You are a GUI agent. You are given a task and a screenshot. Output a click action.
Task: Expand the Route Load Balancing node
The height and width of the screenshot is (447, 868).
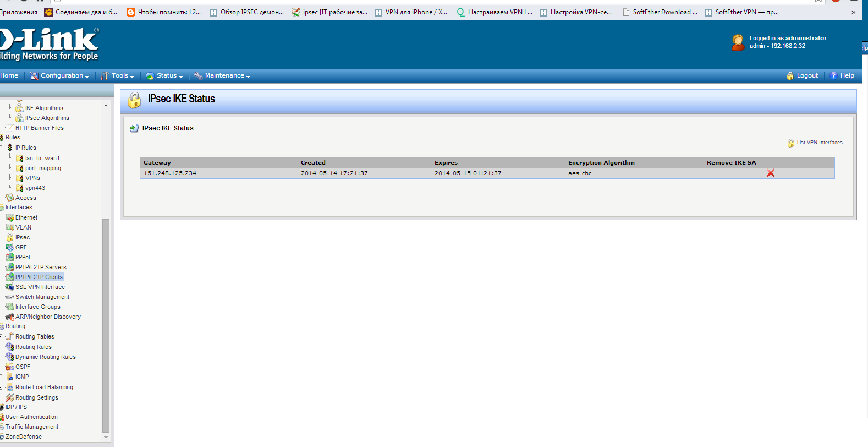point(2,387)
